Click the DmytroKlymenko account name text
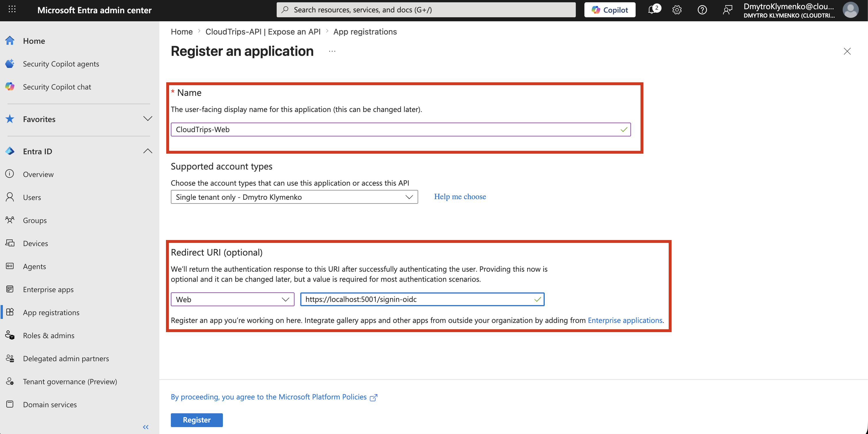Viewport: 868px width, 434px height. click(789, 6)
